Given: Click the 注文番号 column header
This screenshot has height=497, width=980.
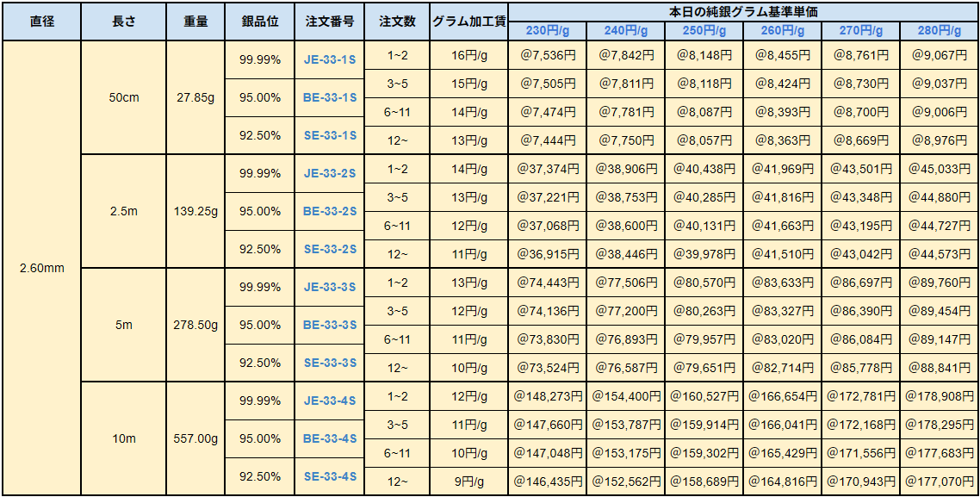Looking at the screenshot, I should point(330,22).
